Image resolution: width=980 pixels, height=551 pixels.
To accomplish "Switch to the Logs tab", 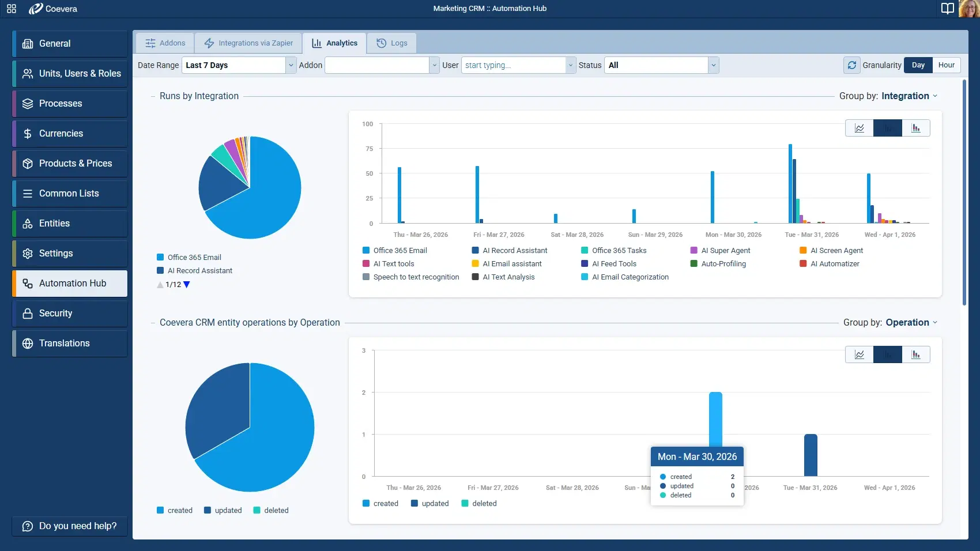I will (x=391, y=43).
